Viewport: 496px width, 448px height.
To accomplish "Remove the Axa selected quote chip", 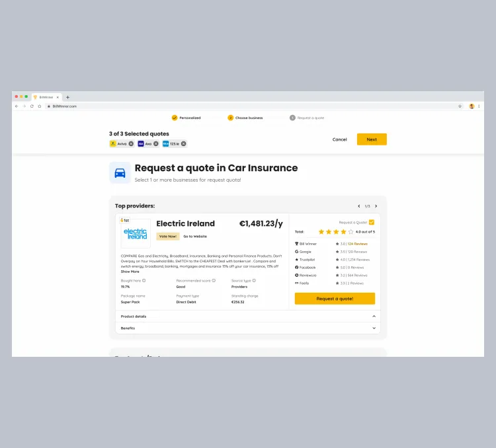I will 156,143.
